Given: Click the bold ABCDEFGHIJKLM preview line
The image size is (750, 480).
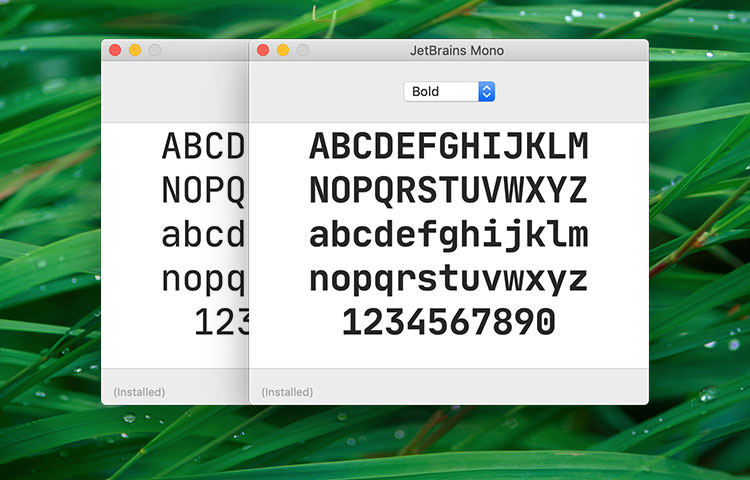Looking at the screenshot, I should click(448, 146).
